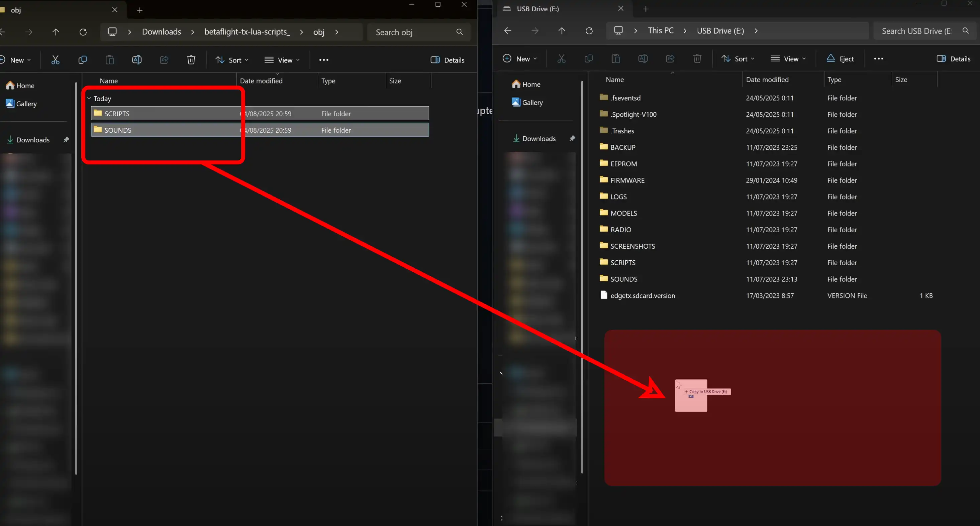980x526 pixels.
Task: Go up one level in USB Drive window
Action: click(562, 31)
